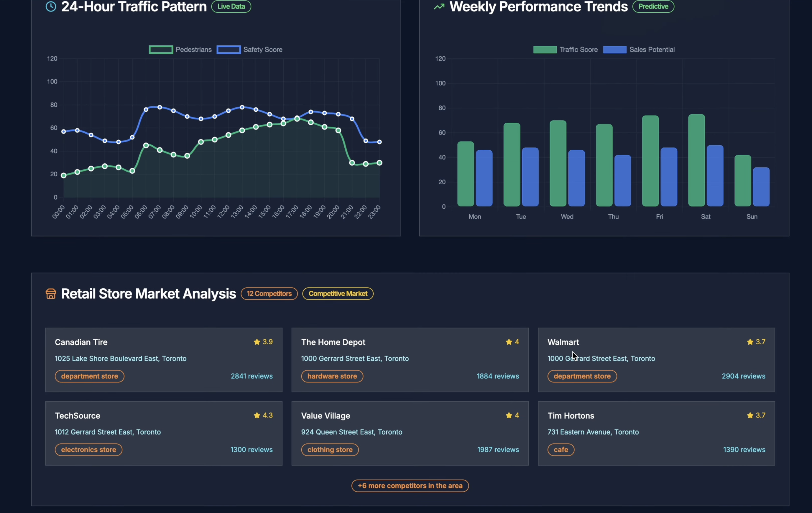Click the 12 Competitors badge

tap(269, 294)
